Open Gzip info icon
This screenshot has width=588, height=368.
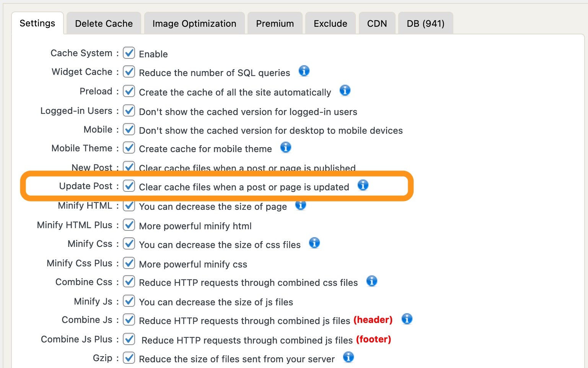coord(348,357)
